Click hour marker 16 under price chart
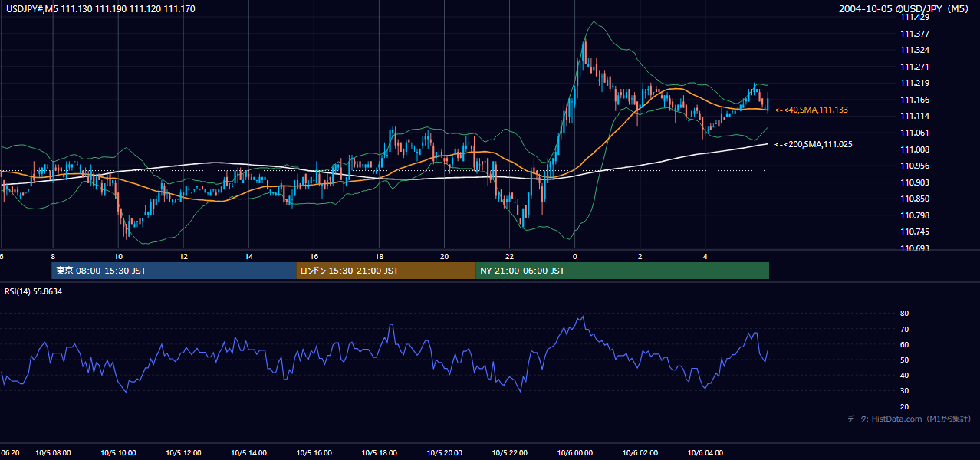This screenshot has height=460, width=980. click(314, 256)
